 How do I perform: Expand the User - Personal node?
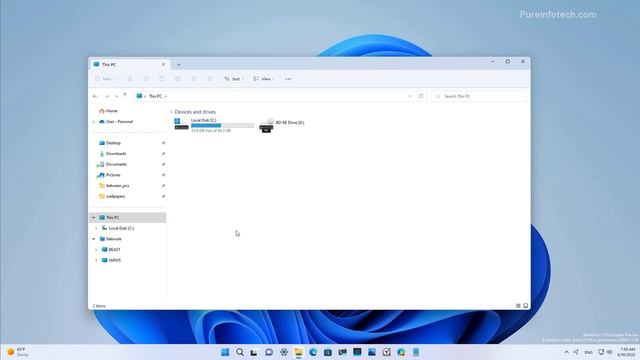coord(93,122)
